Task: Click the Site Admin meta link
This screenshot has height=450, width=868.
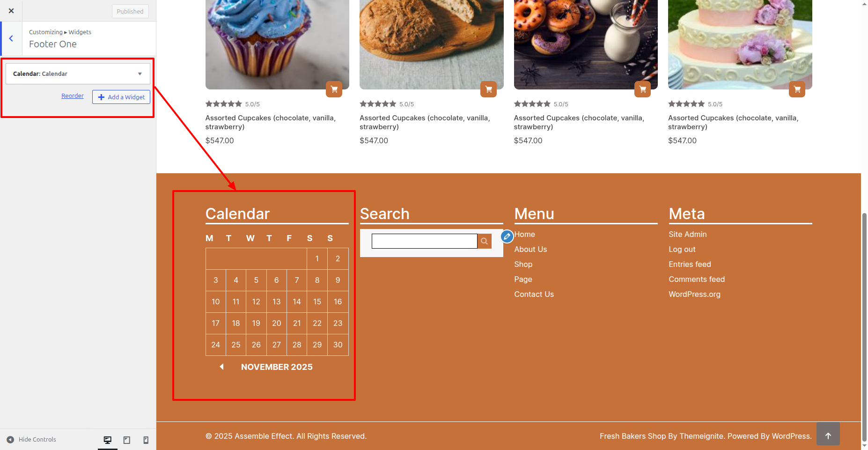Action: [x=687, y=235]
